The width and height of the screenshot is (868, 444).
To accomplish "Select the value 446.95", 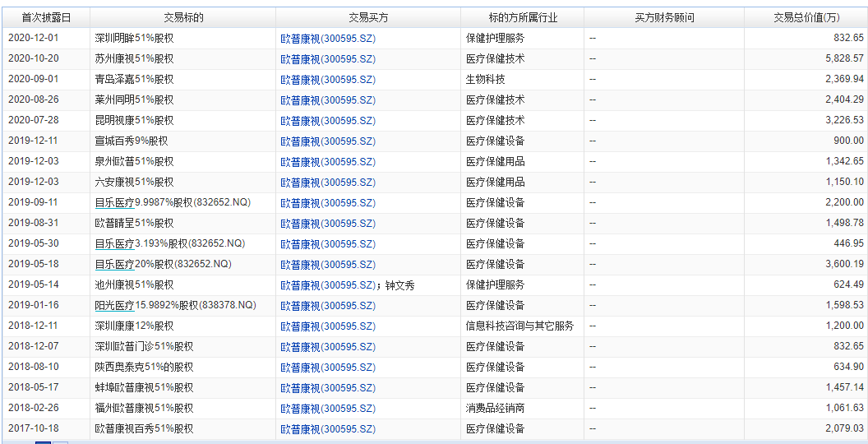I will coord(848,243).
